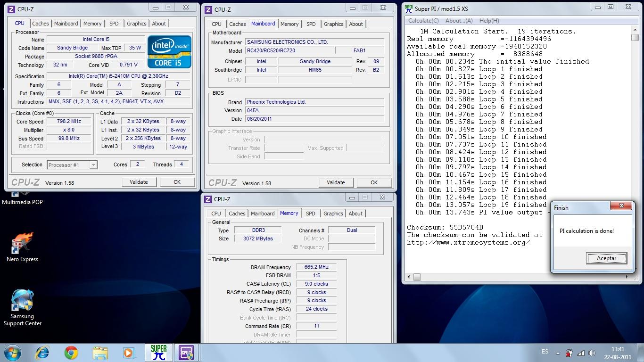Select the BIOS Date value 06/20/2011
The height and width of the screenshot is (362, 644).
point(314,119)
